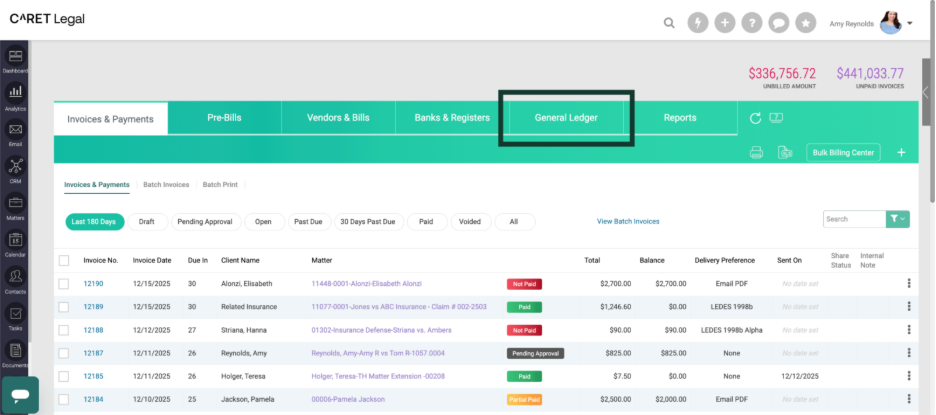Click the star favorites icon
This screenshot has height=415, width=936.
806,23
